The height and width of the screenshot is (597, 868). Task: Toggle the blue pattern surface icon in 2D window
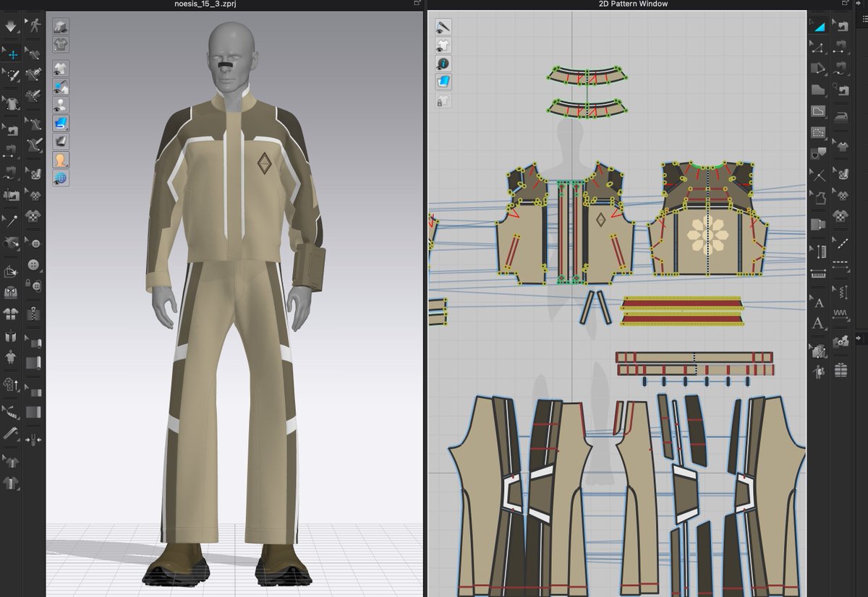coord(443,82)
